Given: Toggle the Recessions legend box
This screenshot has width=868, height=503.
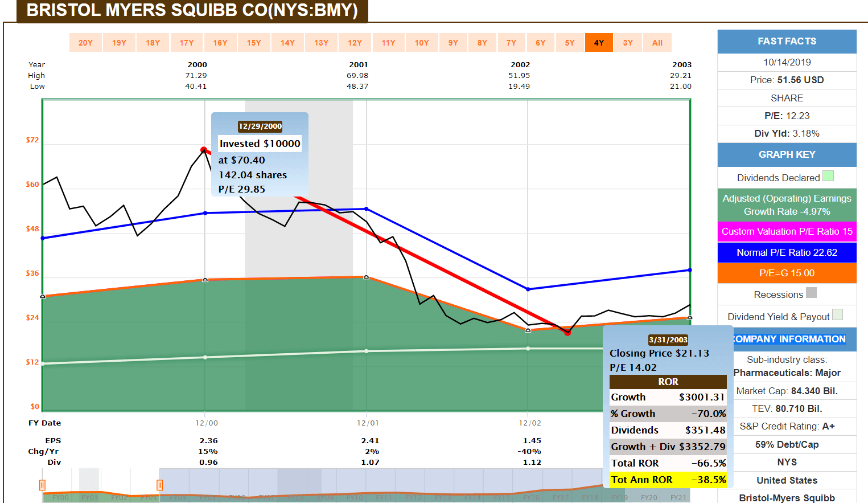Looking at the screenshot, I should coord(812,293).
